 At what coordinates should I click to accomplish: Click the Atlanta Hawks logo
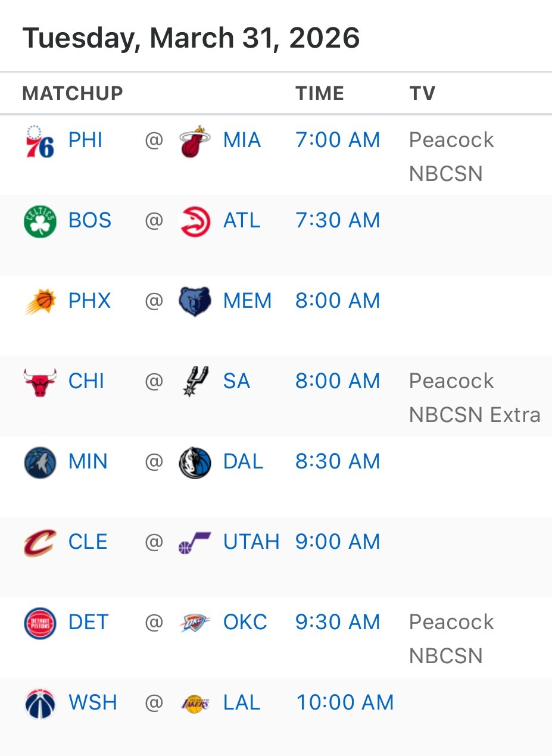[x=195, y=221]
